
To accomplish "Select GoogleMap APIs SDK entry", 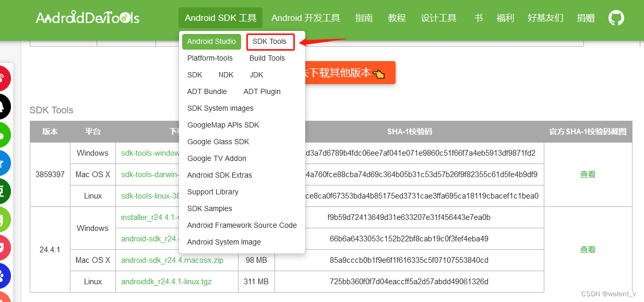I will point(223,125).
